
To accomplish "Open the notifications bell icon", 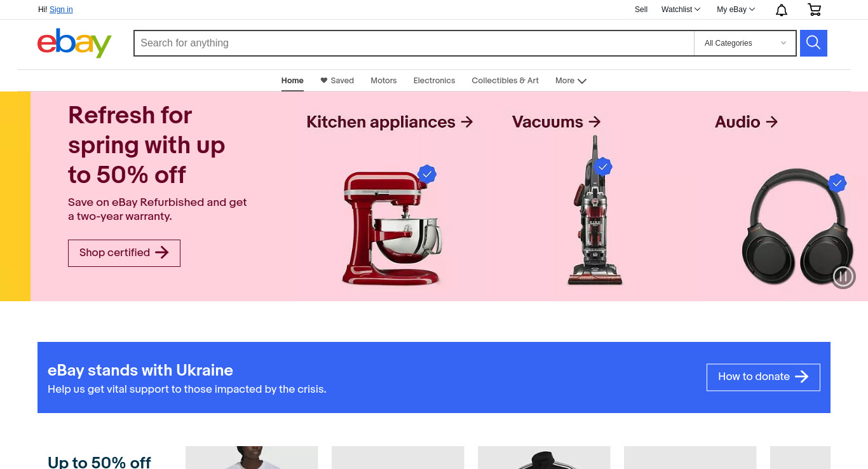I will (782, 10).
